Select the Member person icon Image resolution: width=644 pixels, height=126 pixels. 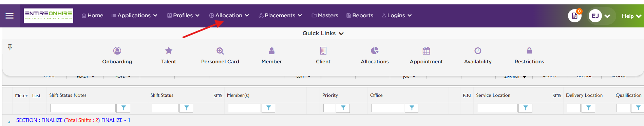[272, 51]
